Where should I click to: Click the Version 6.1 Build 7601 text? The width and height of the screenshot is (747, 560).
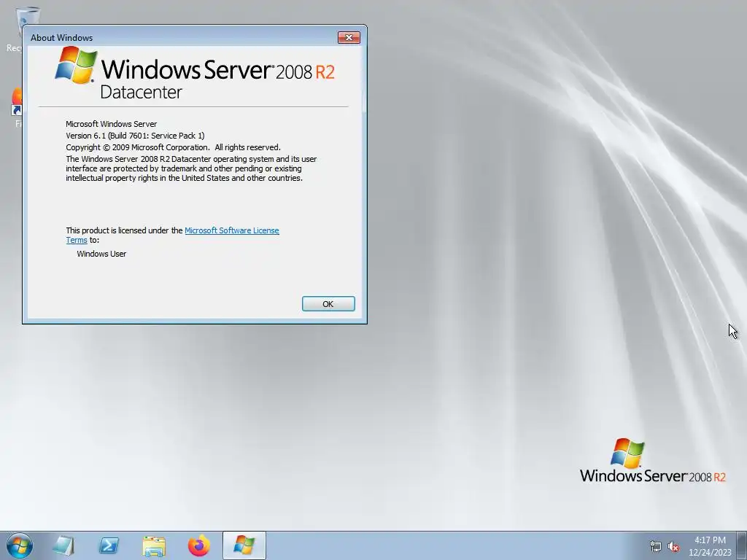click(x=135, y=136)
